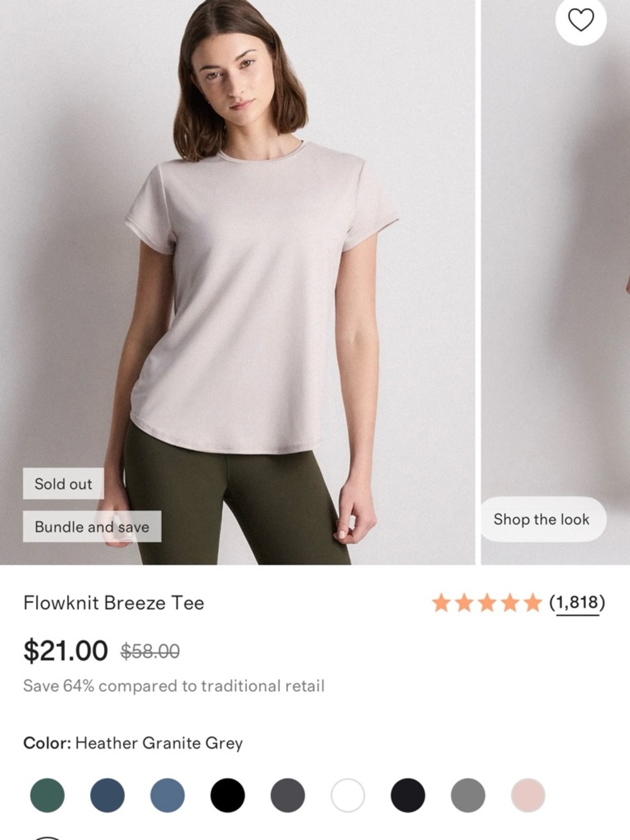
Task: Select the white color swatch
Action: click(x=346, y=794)
